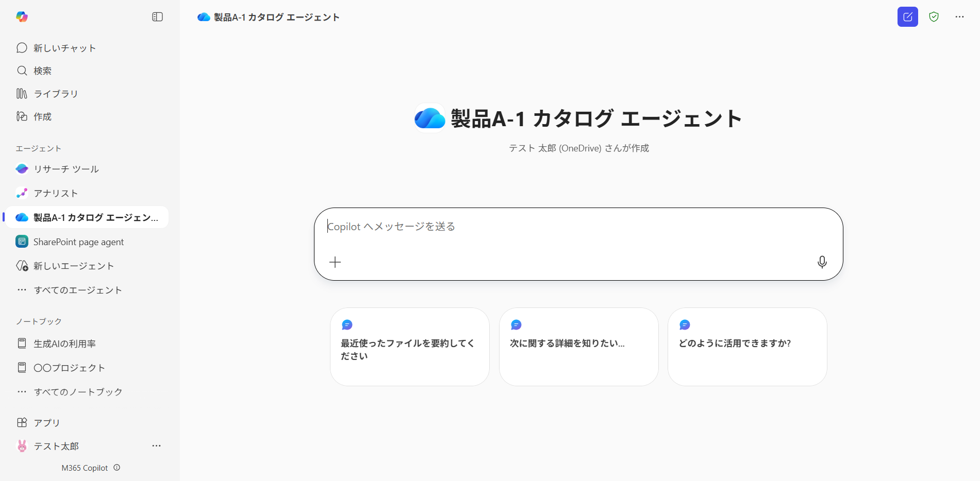980x481 pixels.
Task: Open the top-right more options menu
Action: [959, 17]
